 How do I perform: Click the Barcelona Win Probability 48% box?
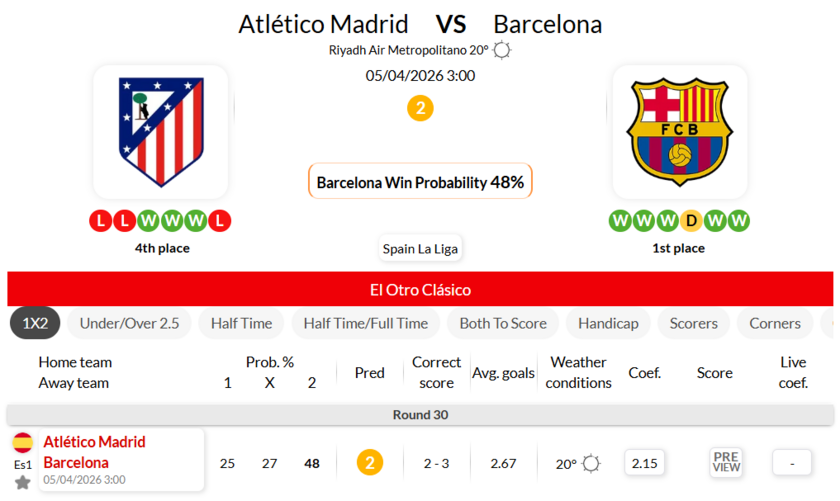tap(420, 182)
